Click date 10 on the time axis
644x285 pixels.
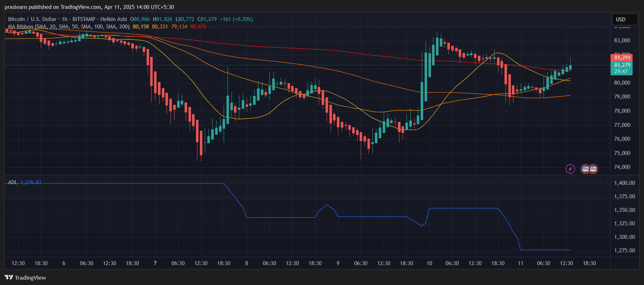(429, 263)
